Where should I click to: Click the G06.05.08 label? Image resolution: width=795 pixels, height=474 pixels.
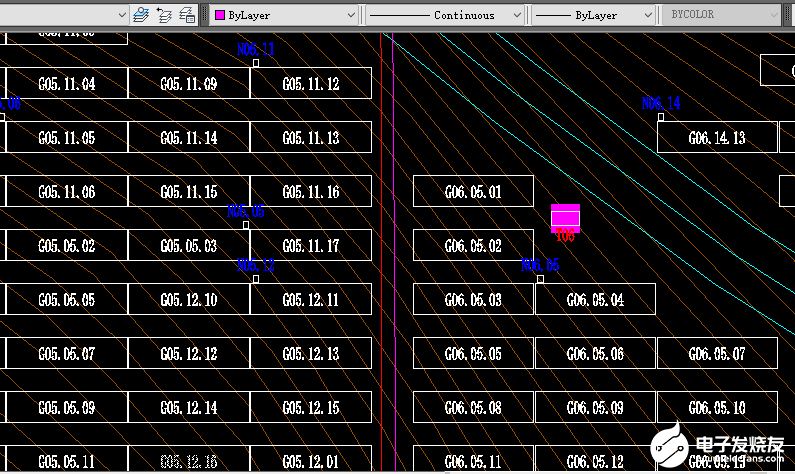coord(473,408)
